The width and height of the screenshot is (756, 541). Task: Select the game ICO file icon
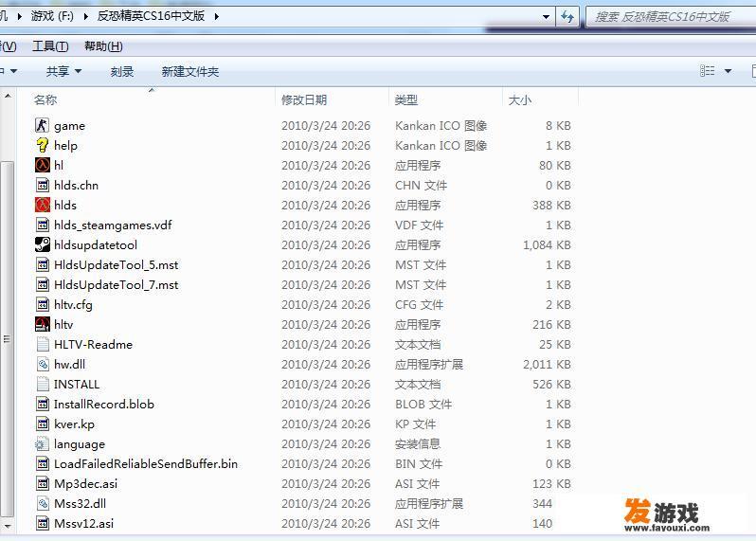(42, 125)
